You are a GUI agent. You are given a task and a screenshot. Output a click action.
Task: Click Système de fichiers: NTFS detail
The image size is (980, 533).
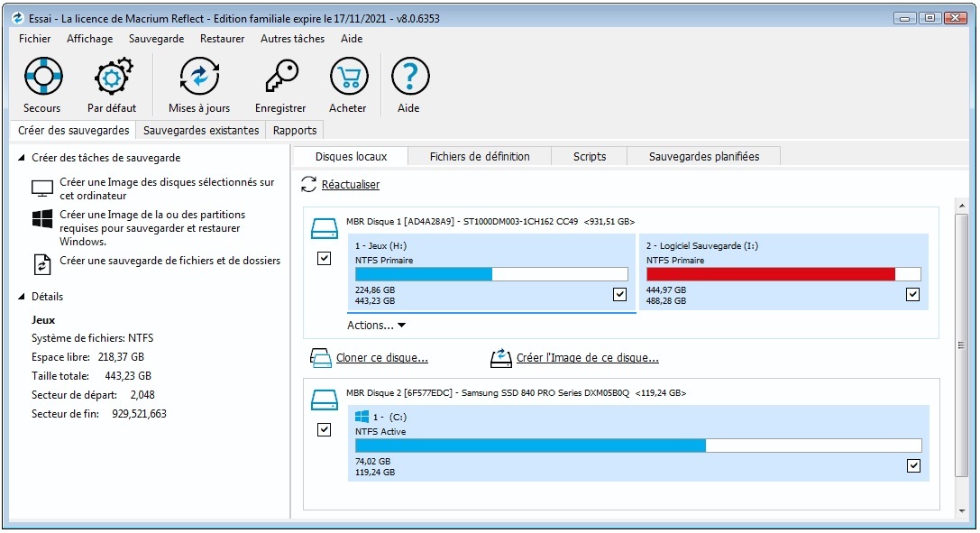click(x=93, y=338)
